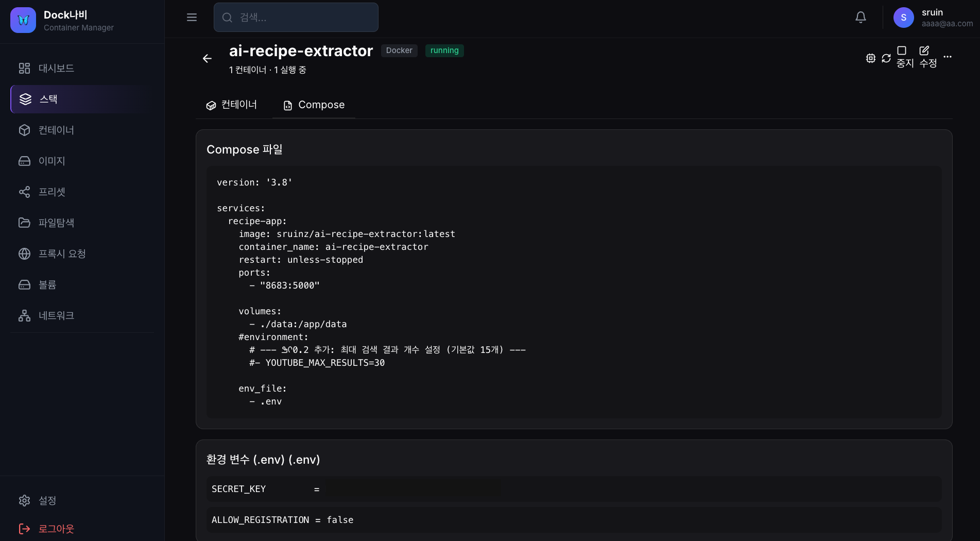Click 로그아웃 to log out
The image size is (980, 541).
point(56,529)
